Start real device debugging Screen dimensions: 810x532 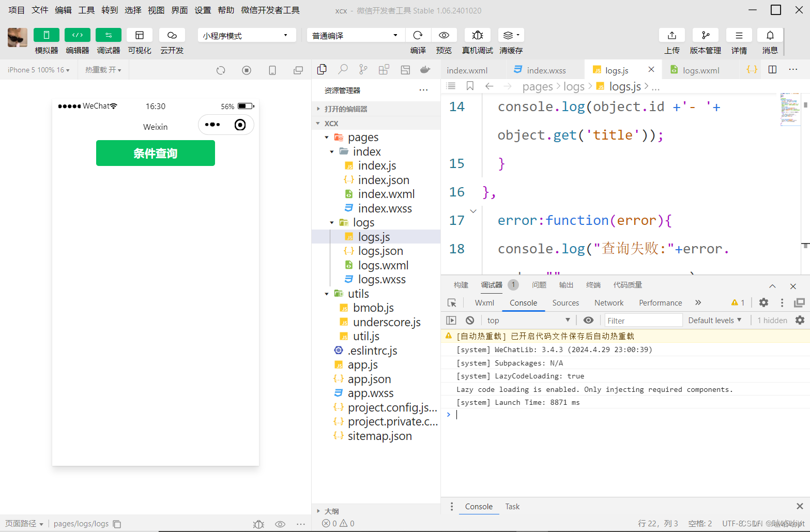tap(478, 35)
